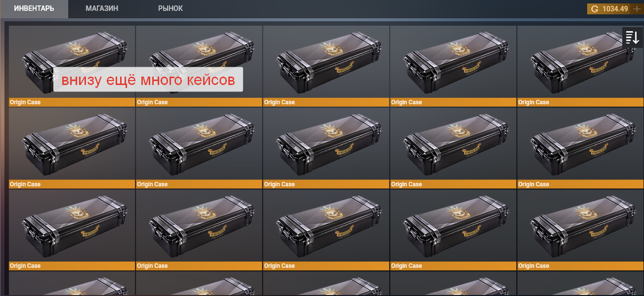This screenshot has height=296, width=644.
Task: Select last Origin Case in second row
Action: [580, 148]
